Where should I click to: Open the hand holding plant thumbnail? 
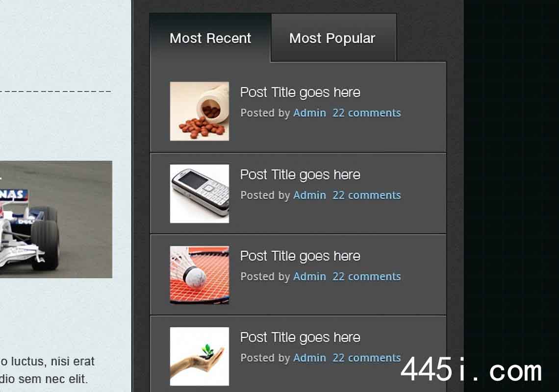200,356
